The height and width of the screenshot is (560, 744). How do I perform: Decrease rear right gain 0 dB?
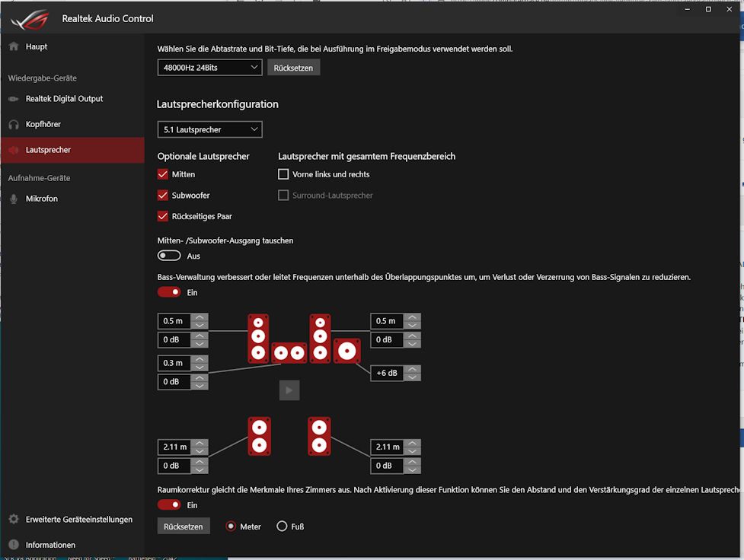(412, 470)
